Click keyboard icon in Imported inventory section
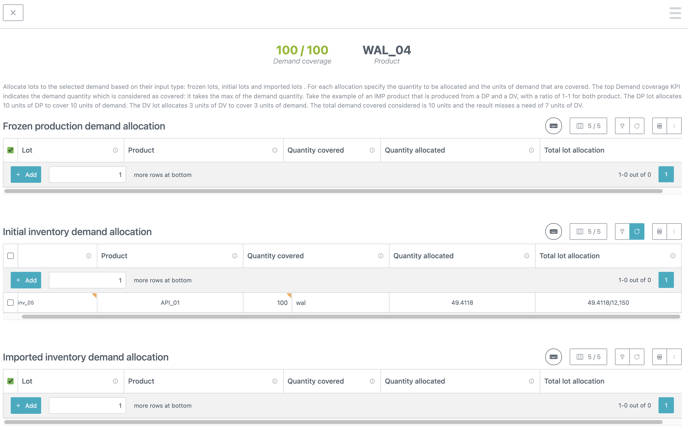The width and height of the screenshot is (688, 443). point(553,357)
